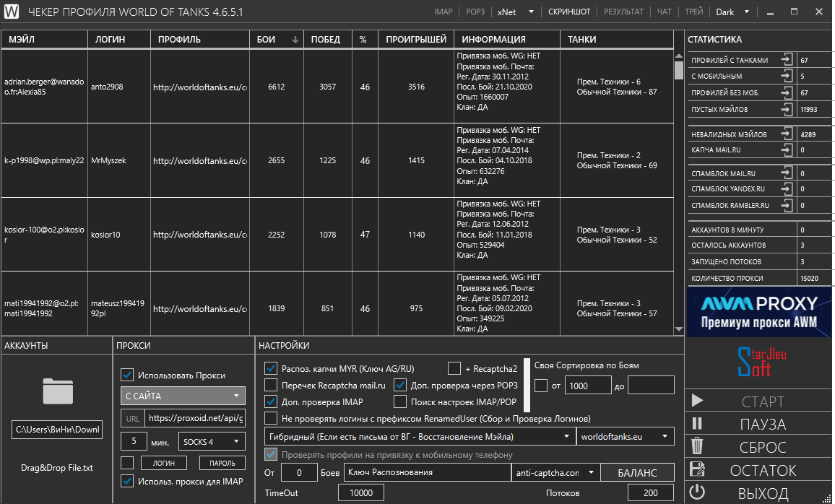Click the Остаток save disk icon
Viewport: 835px width, 504px height.
pyautogui.click(x=697, y=470)
